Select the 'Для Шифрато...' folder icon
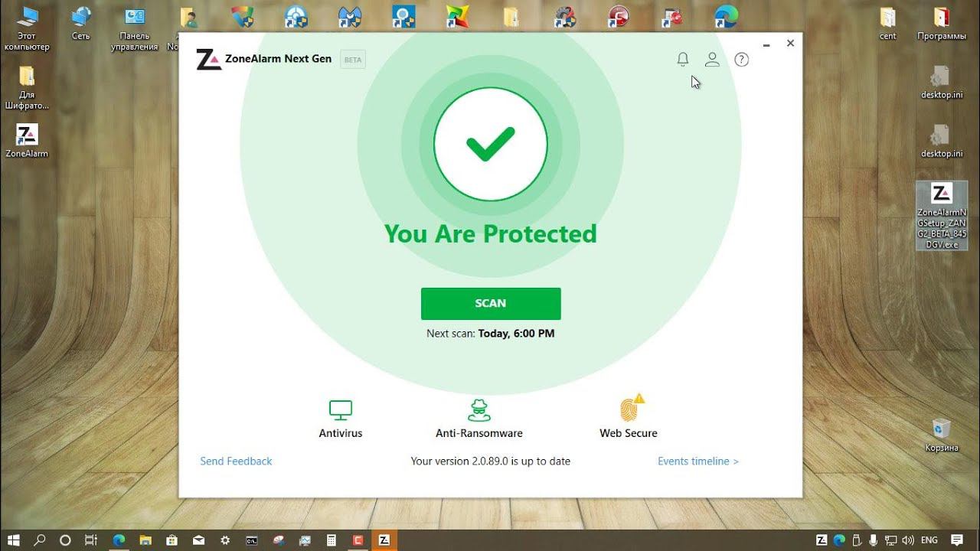Screen dimensions: 980x551 click(27, 86)
